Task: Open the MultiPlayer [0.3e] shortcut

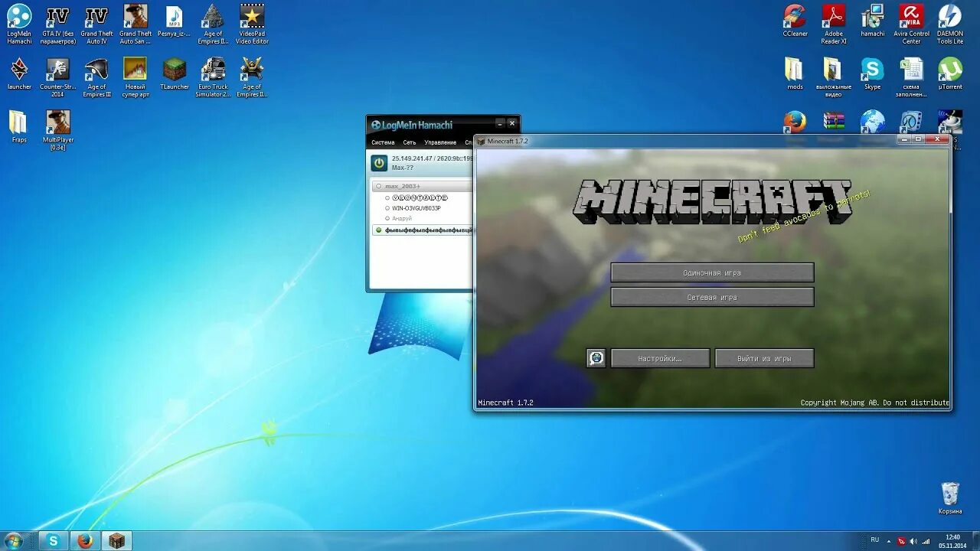Action: (57, 131)
